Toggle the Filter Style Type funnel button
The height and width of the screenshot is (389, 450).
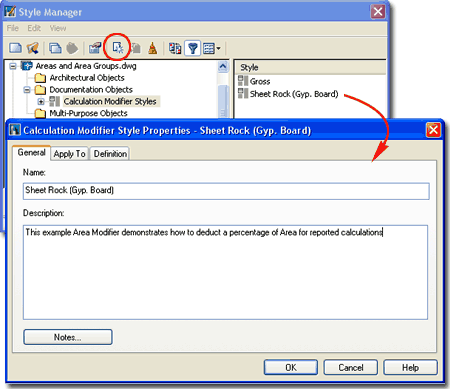[192, 48]
